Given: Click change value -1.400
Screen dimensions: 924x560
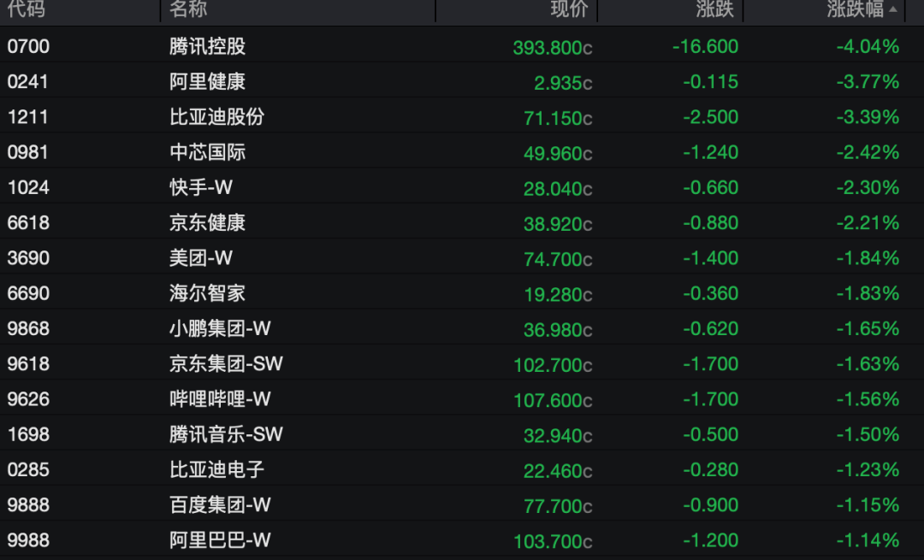Looking at the screenshot, I should click(x=711, y=258).
